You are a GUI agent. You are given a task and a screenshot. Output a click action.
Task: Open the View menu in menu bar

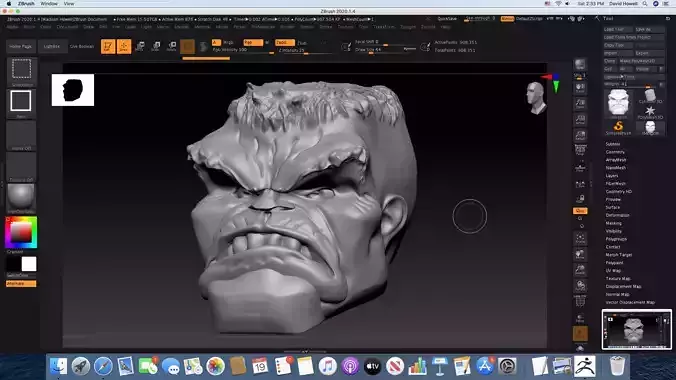click(69, 3)
